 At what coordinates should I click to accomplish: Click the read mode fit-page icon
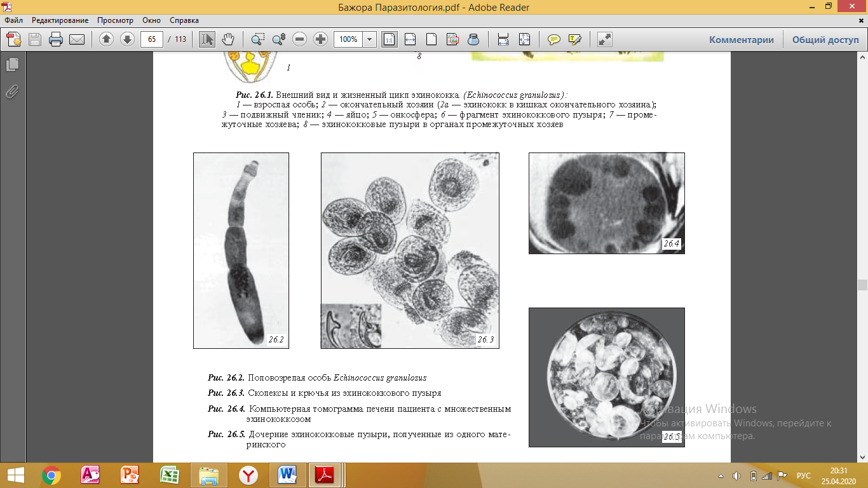point(524,39)
